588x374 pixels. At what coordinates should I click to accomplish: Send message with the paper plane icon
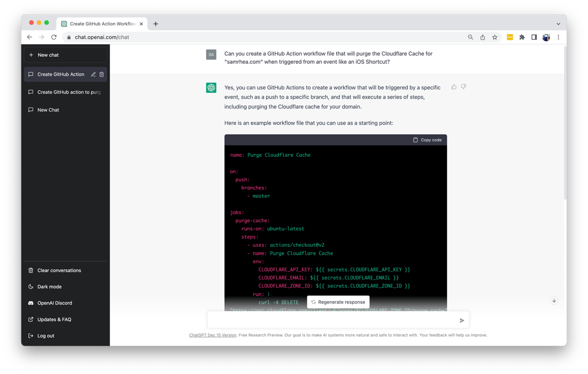(462, 320)
